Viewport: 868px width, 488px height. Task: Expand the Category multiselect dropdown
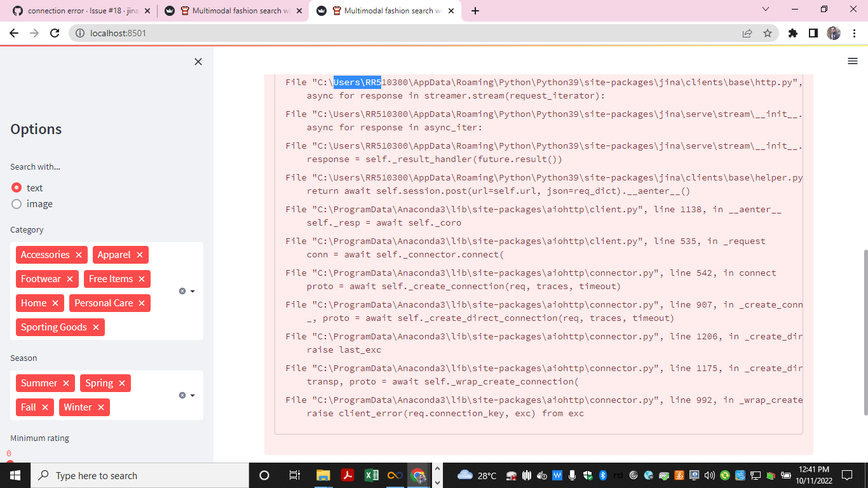click(x=193, y=291)
